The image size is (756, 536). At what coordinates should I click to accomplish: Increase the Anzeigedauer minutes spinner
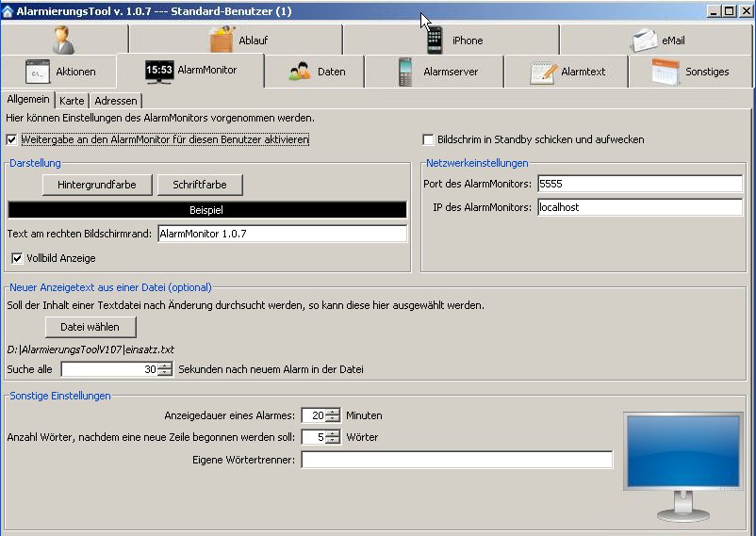click(333, 412)
